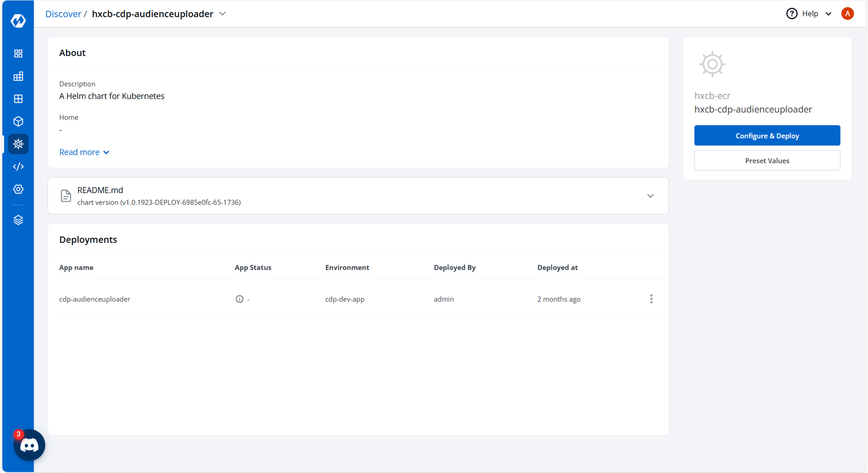Image resolution: width=868 pixels, height=473 pixels.
Task: Open the stacked layers sidebar icon
Action: click(x=18, y=220)
